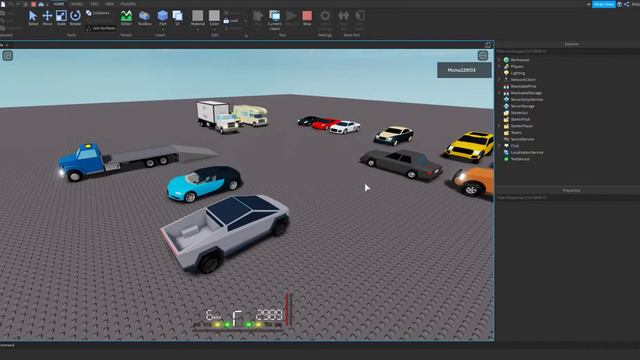Click the Exit Game icon
This screenshot has height=360, width=640.
[x=360, y=16]
